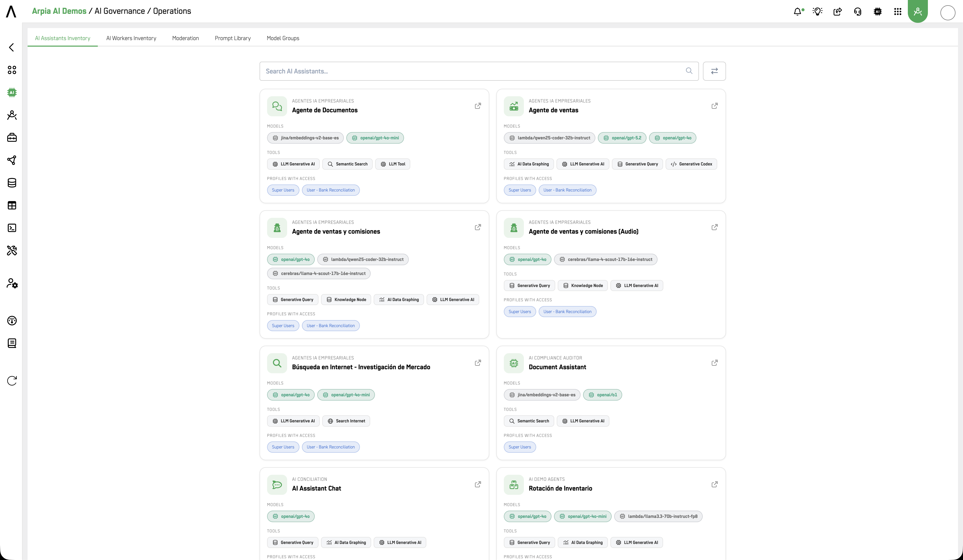The width and height of the screenshot is (963, 560).
Task: Click AI Data Graphing in Agente de ventas
Action: (x=528, y=164)
